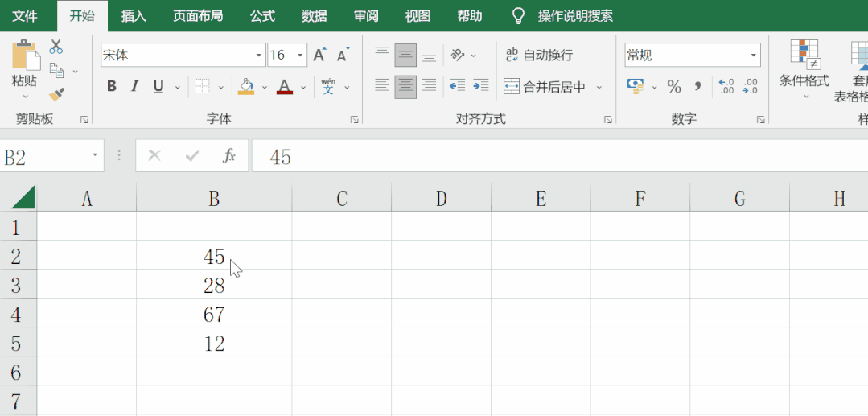This screenshot has width=868, height=416.
Task: Click the fx insert function button
Action: point(229,155)
